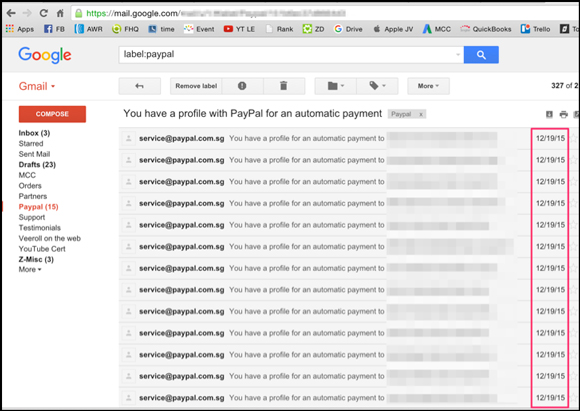Remove the Paypal label chip via x

pos(421,114)
